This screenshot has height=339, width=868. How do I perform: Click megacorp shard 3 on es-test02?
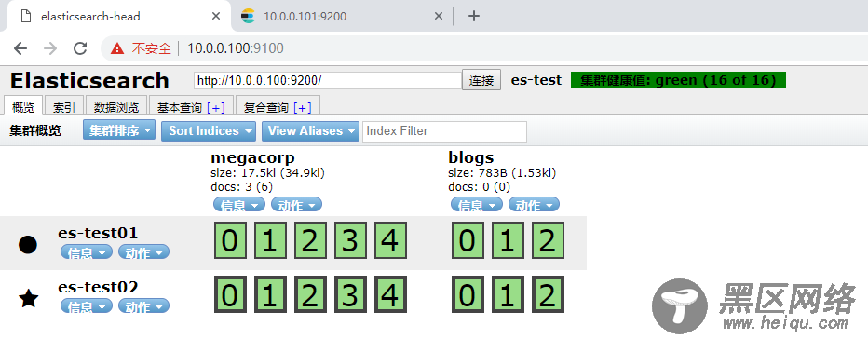click(x=350, y=294)
